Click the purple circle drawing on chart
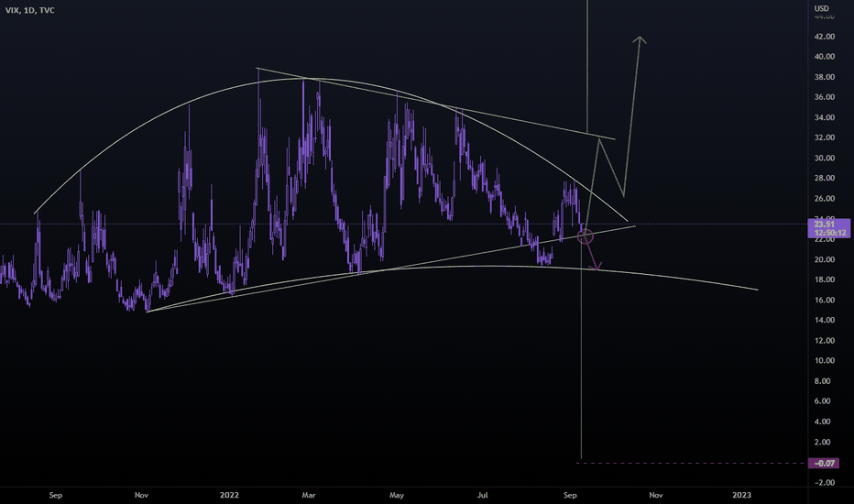Viewport: 854px width, 504px height. pos(585,236)
